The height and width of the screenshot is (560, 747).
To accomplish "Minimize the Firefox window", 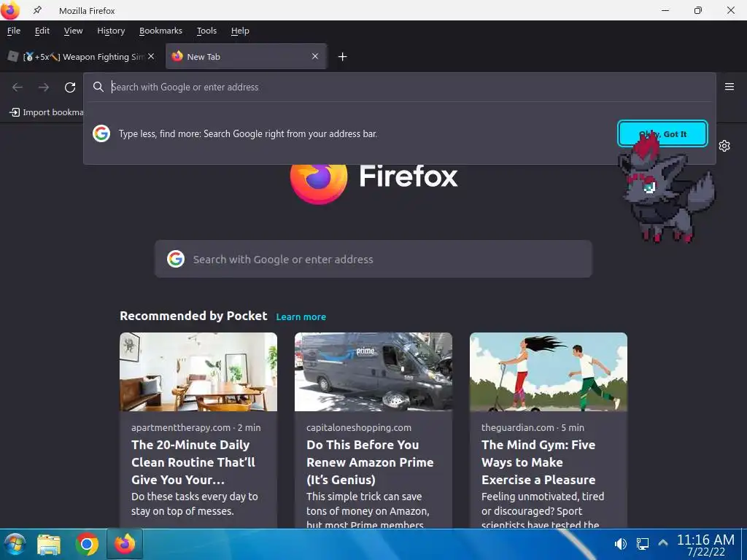I will pyautogui.click(x=665, y=10).
